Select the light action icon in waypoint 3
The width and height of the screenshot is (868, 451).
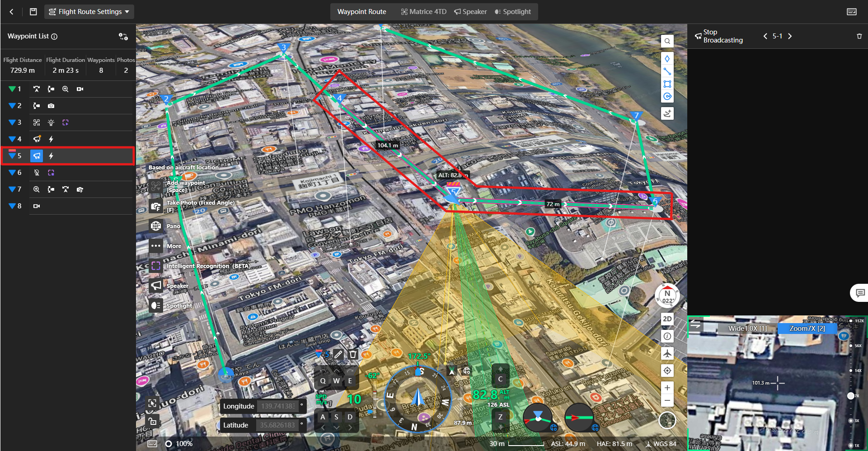coord(51,122)
